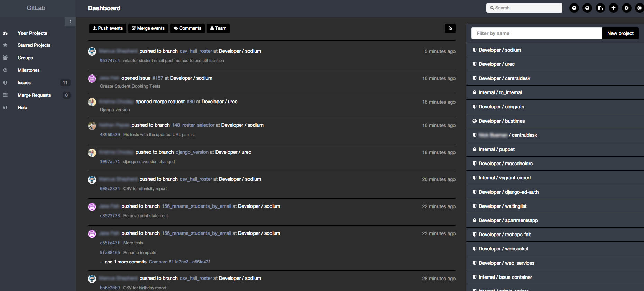Viewport: 644px width, 291px height.
Task: Open commit 600c2824
Action: pyautogui.click(x=110, y=189)
